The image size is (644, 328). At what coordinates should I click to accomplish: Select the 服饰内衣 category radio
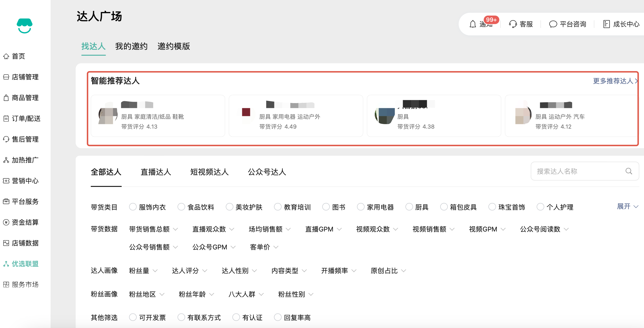(133, 207)
